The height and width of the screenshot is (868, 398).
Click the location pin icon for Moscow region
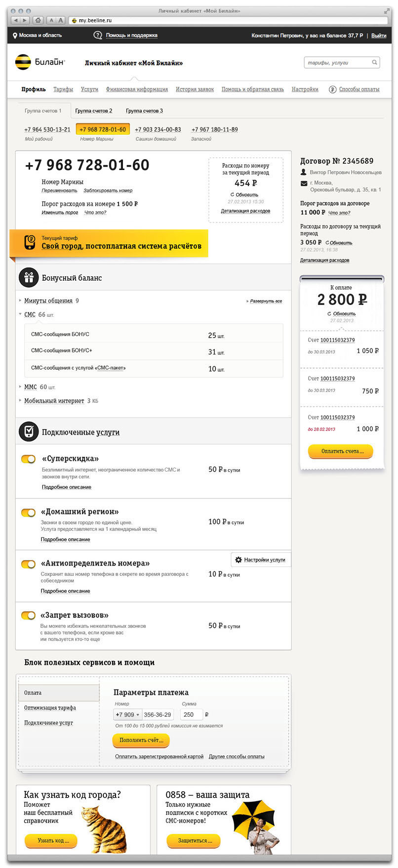pyautogui.click(x=15, y=36)
